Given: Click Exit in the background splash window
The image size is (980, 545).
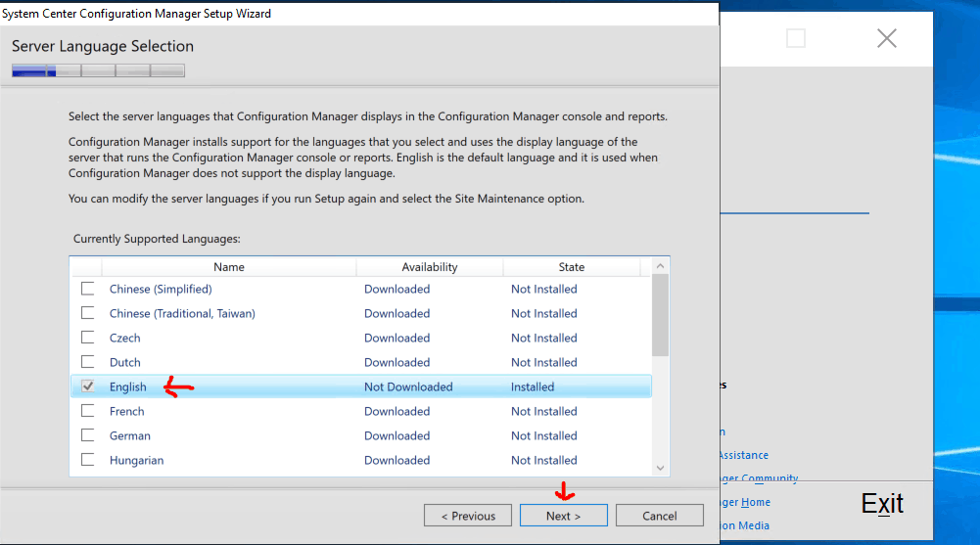Looking at the screenshot, I should click(882, 503).
